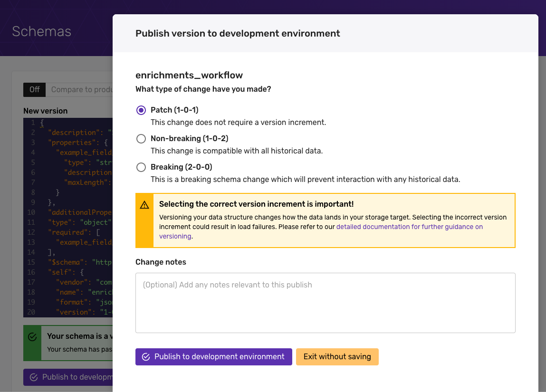
Task: Click the enrichments_workflow schema name
Action: 189,75
